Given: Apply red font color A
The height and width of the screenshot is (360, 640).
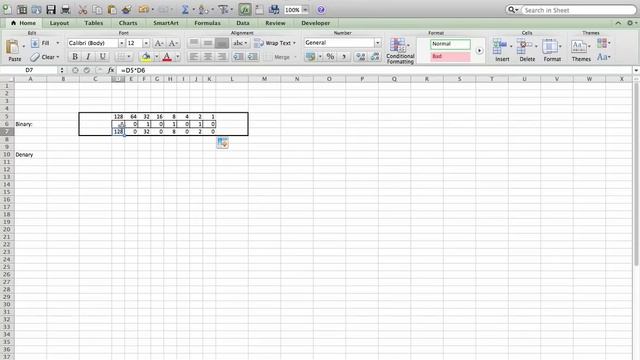Looking at the screenshot, I should tap(167, 57).
